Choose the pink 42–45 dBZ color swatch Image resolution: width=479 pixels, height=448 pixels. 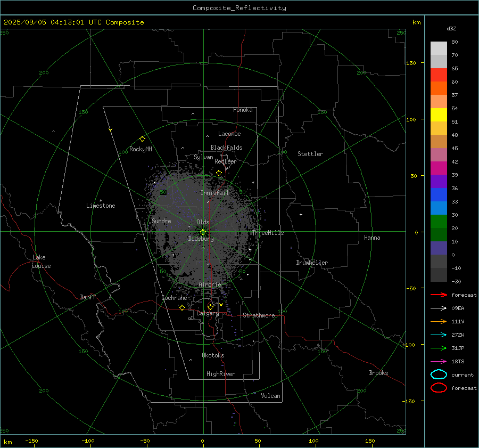[x=439, y=155]
